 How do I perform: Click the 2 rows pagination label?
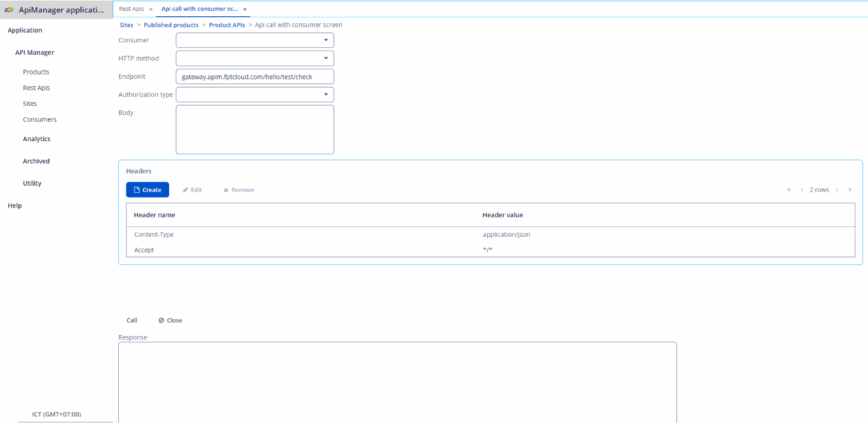point(819,190)
